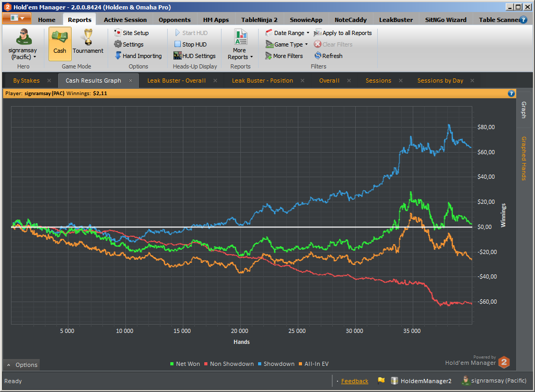This screenshot has width=535, height=392.
Task: Expand the Game Type filter dropdown
Action: (287, 44)
